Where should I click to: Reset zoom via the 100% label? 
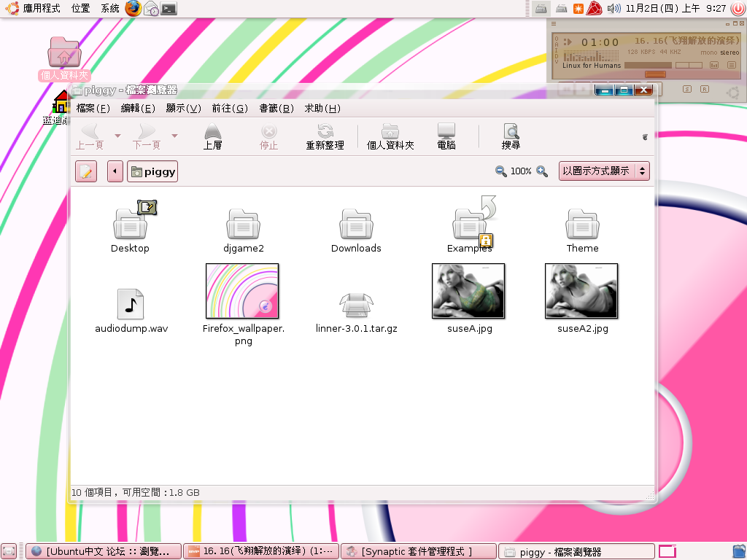pos(521,171)
